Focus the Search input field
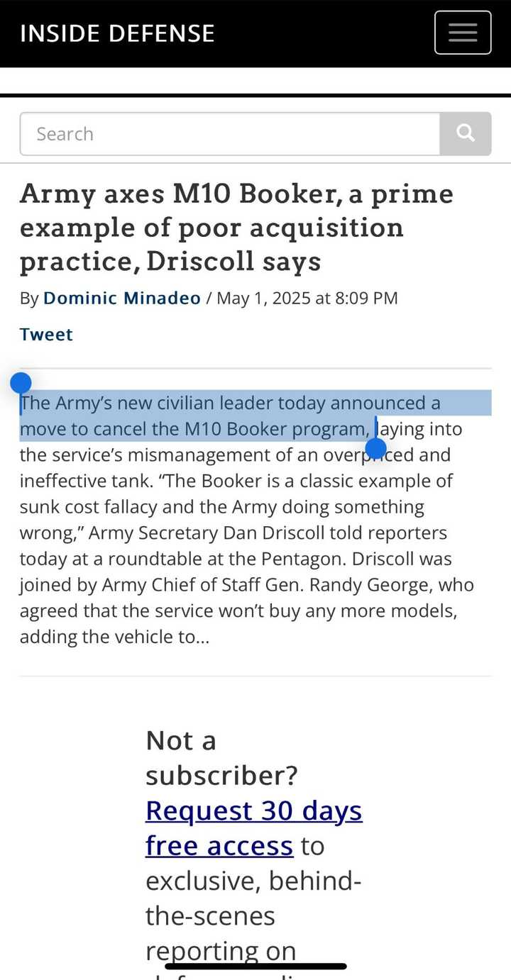Viewport: 511px width, 980px height. click(229, 133)
